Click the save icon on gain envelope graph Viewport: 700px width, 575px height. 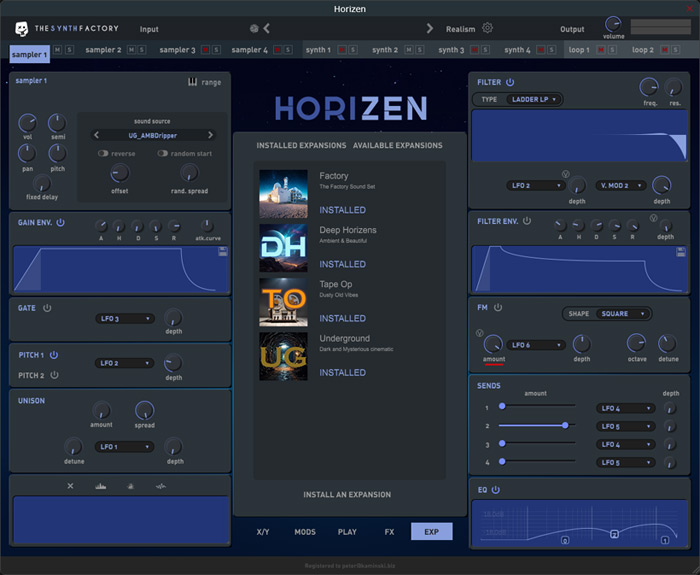[223, 252]
